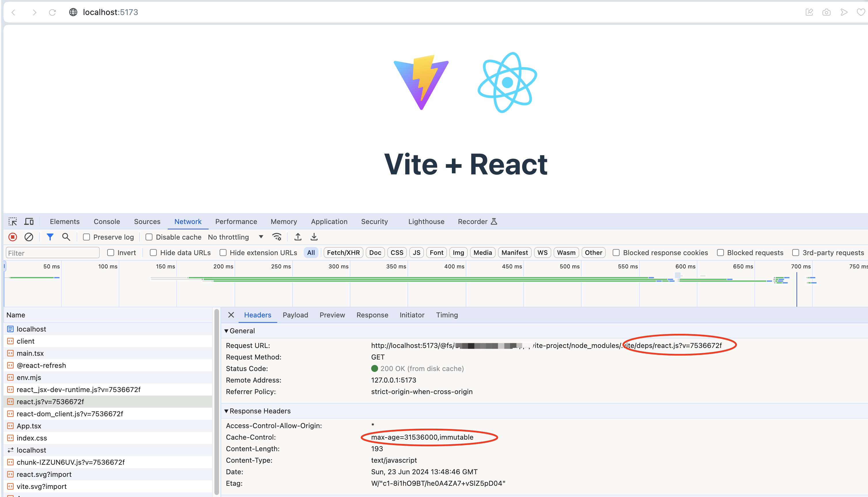Filter by WS requests
Image resolution: width=868 pixels, height=497 pixels.
pos(542,253)
